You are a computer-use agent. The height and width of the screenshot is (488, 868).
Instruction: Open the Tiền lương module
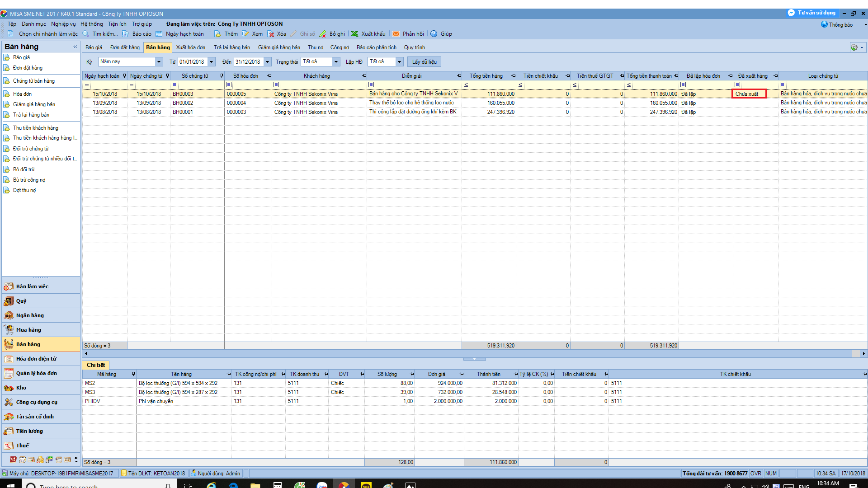[x=41, y=431]
